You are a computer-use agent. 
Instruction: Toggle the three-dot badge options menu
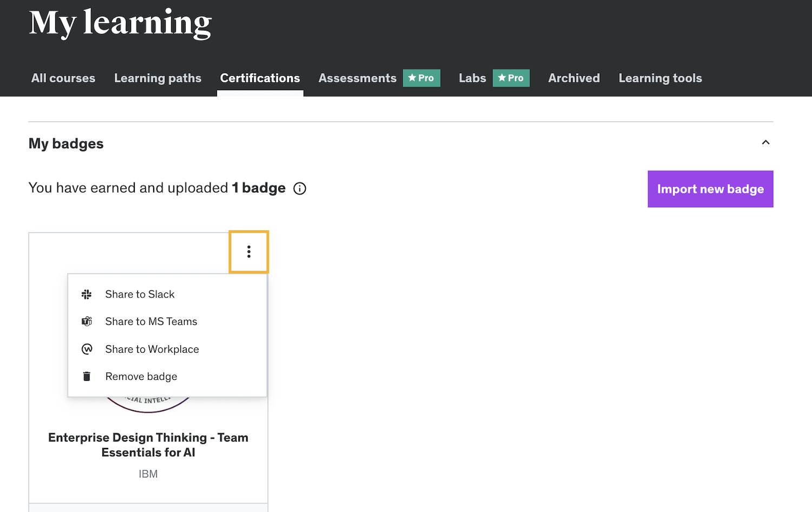click(x=248, y=251)
